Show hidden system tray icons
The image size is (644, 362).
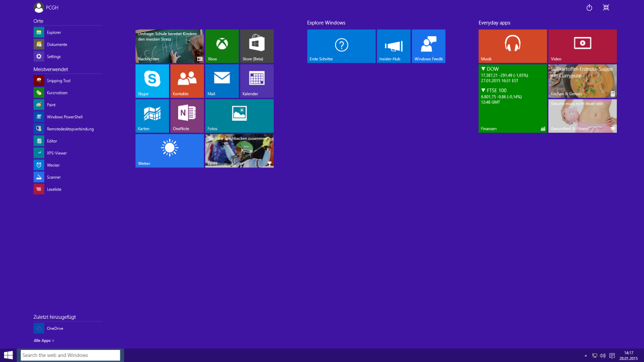[x=586, y=355]
